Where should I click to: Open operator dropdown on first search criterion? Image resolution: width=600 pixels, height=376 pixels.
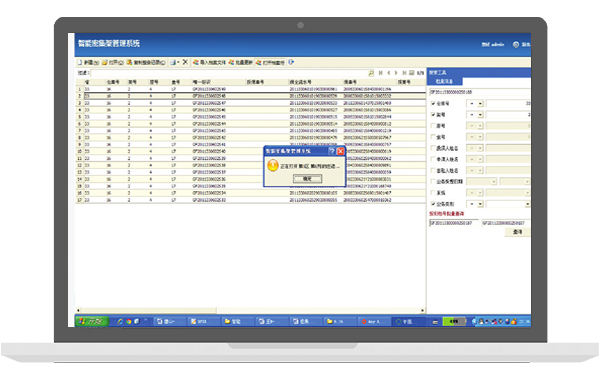(480, 104)
